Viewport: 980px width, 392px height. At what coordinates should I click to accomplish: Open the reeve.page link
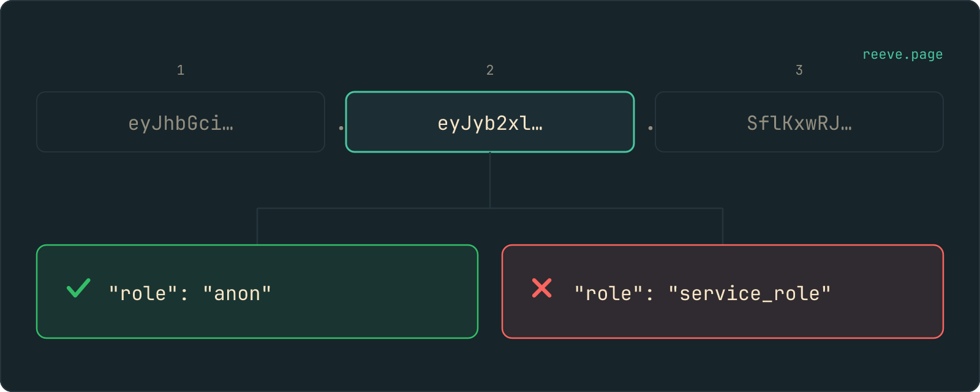(902, 55)
